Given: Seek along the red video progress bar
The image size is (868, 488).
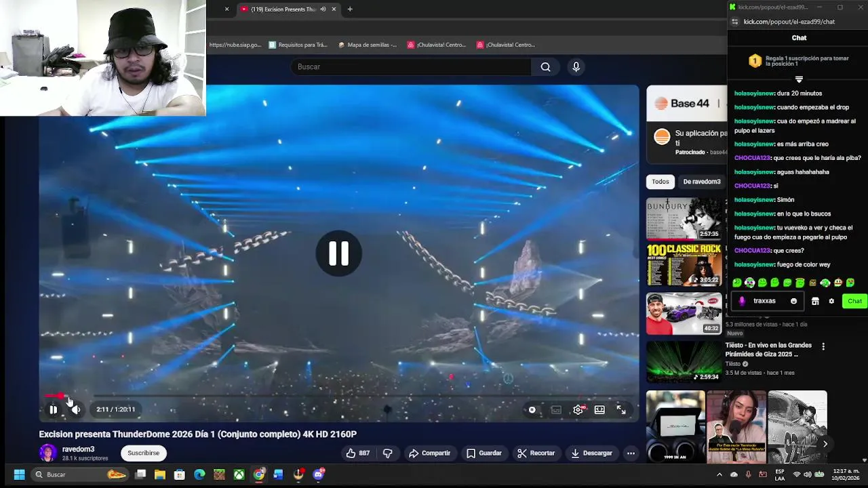Looking at the screenshot, I should (339, 396).
